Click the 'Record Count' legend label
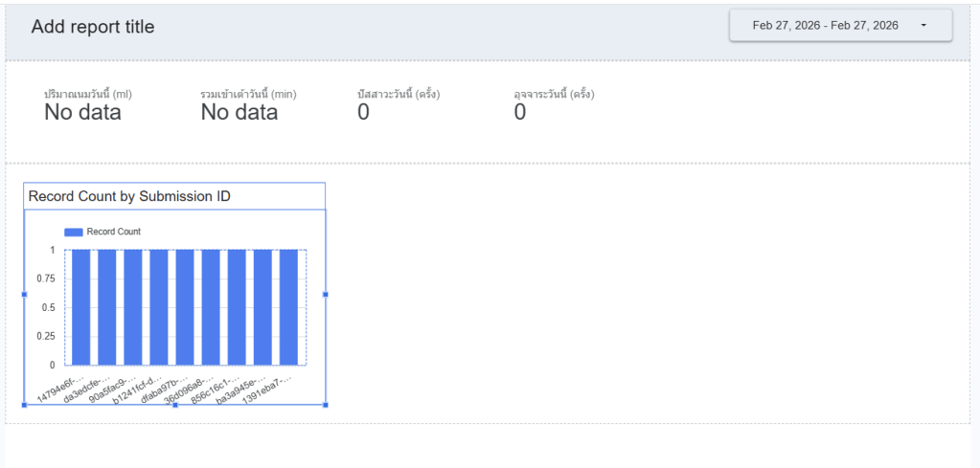 (113, 232)
